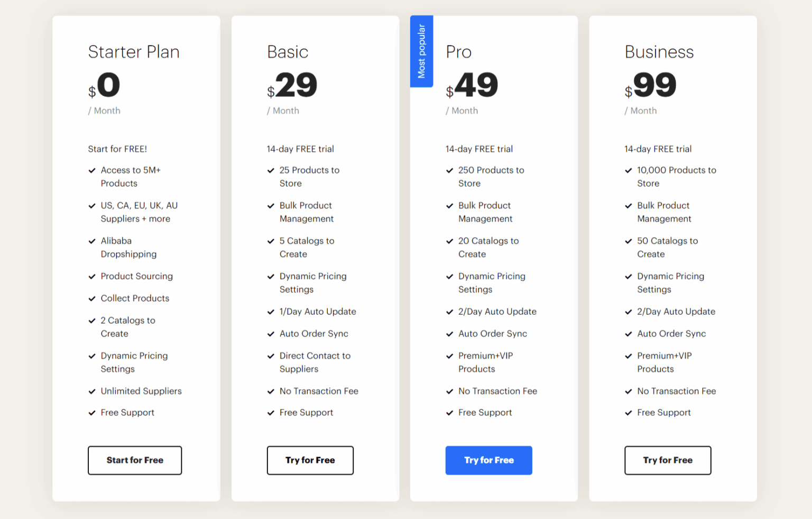This screenshot has width=812, height=519.
Task: Click the checkmark beside Access to 5M+ Products
Action: [x=92, y=170]
